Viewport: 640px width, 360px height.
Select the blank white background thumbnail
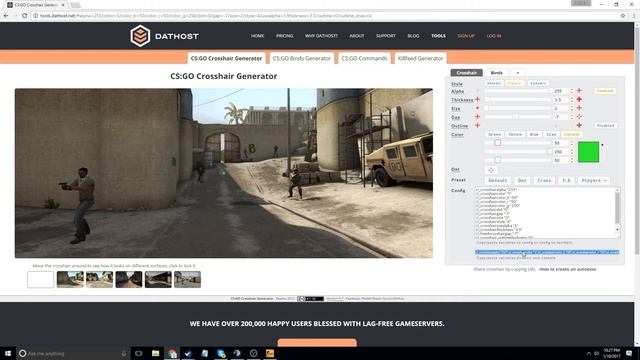point(40,280)
